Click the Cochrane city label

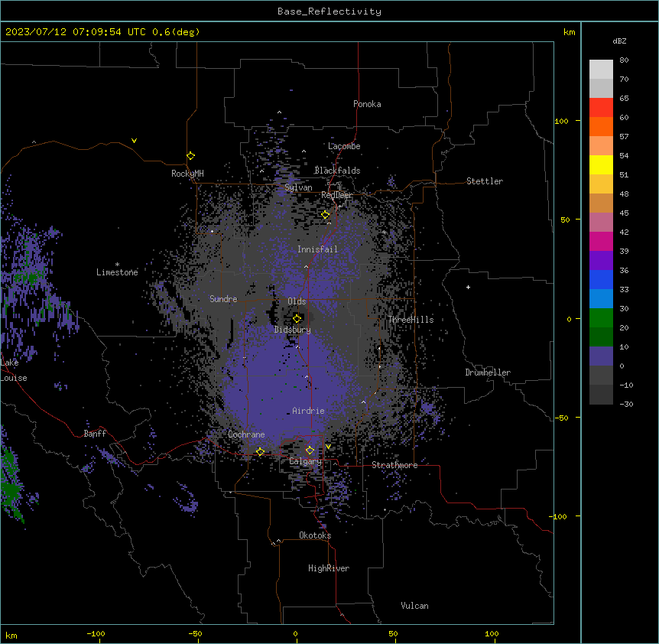[x=246, y=434]
